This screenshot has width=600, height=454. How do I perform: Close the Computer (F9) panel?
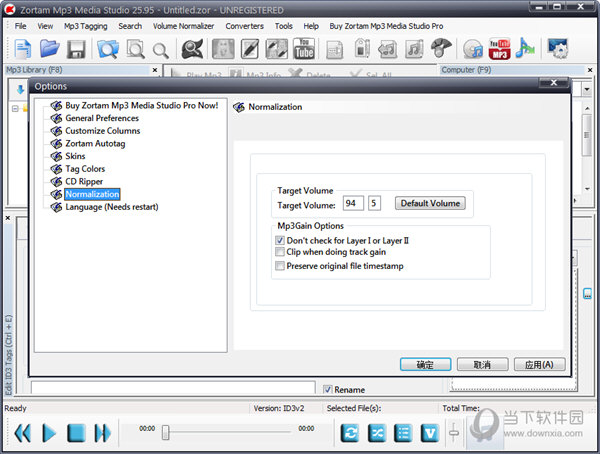pyautogui.click(x=590, y=70)
